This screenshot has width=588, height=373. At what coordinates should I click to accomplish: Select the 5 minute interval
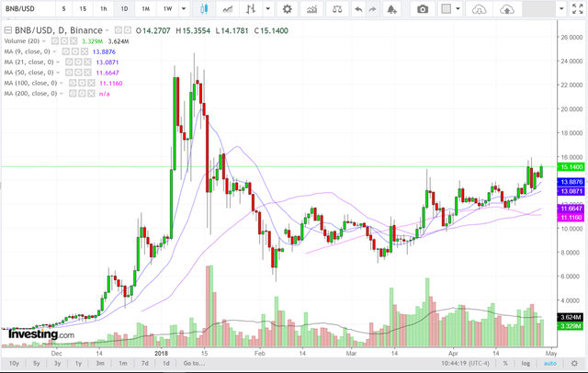[63, 9]
